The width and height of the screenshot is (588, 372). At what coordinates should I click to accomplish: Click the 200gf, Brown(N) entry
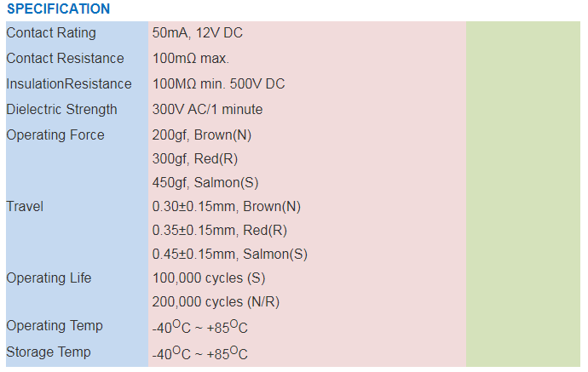[202, 135]
